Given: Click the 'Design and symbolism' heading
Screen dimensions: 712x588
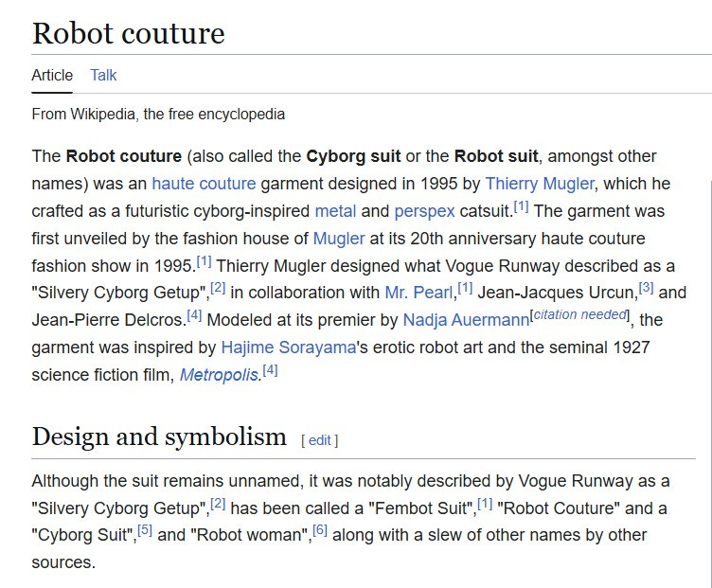Looking at the screenshot, I should pos(159,437).
